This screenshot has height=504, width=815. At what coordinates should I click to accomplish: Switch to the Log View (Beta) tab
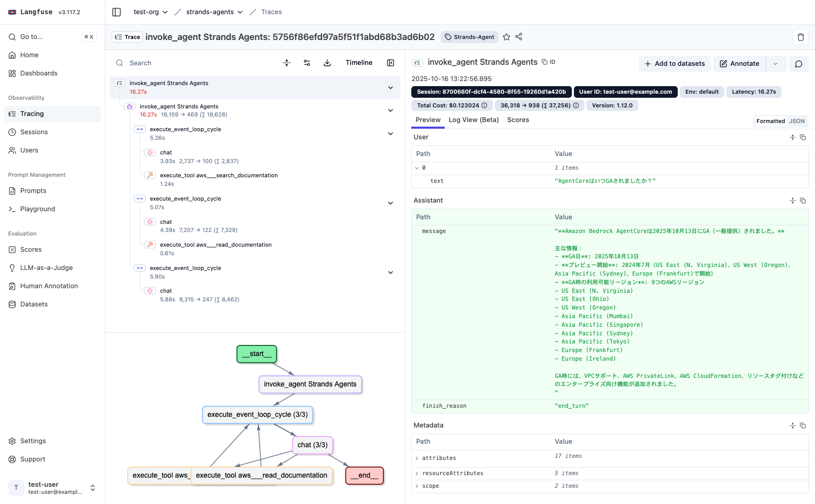point(474,120)
